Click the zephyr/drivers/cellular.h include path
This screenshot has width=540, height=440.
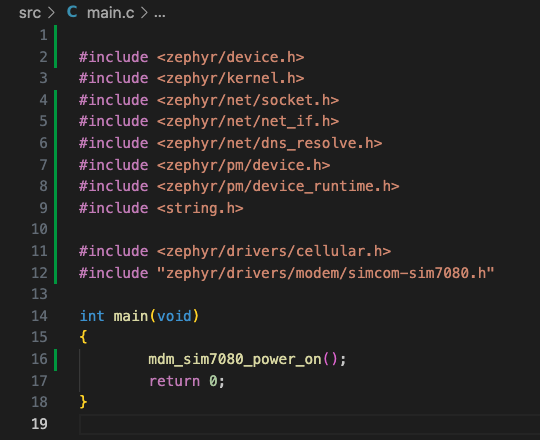(x=274, y=251)
